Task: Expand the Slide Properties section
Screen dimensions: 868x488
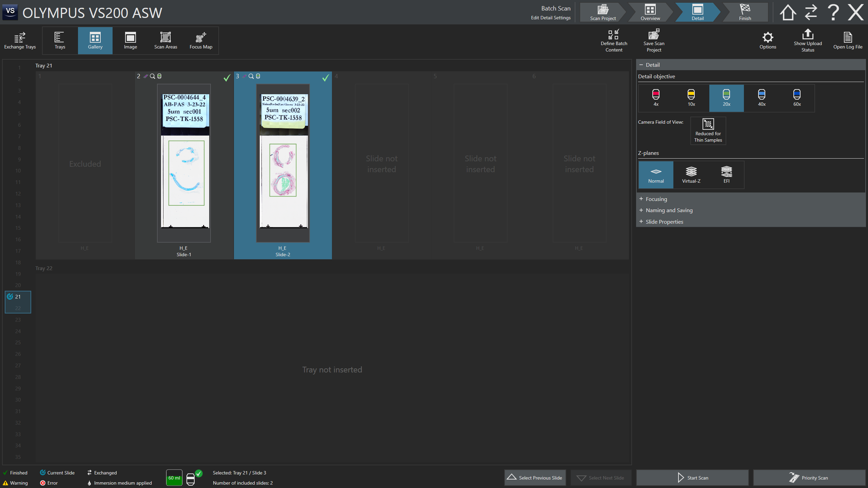Action: (664, 222)
